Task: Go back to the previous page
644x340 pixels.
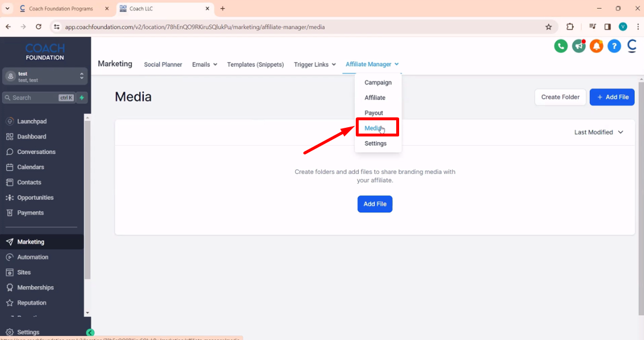Action: [8, 27]
